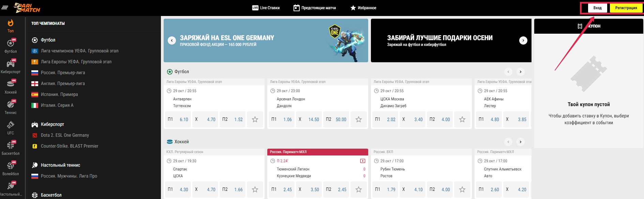Click the yellow Регистрация button
Screen dimensions: 644x199
[626, 8]
